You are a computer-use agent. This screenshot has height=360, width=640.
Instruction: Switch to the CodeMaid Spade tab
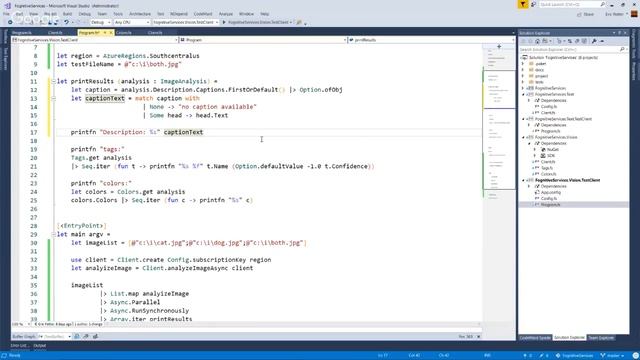tap(535, 338)
